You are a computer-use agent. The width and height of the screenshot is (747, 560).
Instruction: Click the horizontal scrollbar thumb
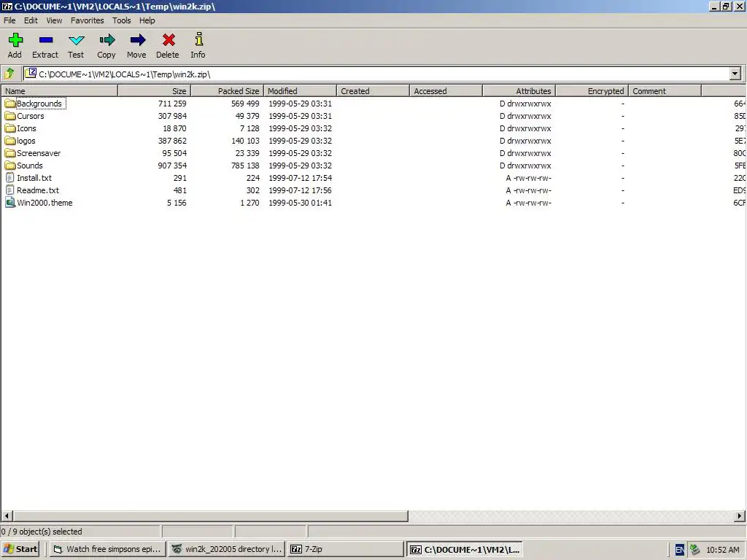(x=210, y=516)
